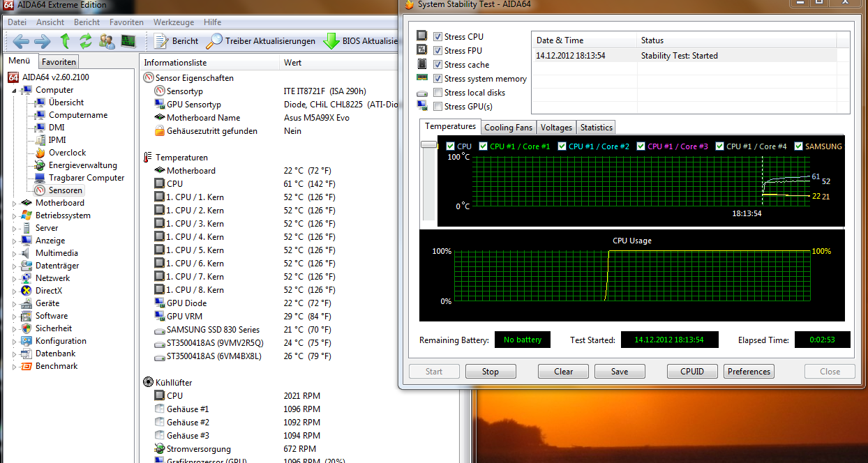
Task: Open the Datei menu
Action: click(x=17, y=22)
